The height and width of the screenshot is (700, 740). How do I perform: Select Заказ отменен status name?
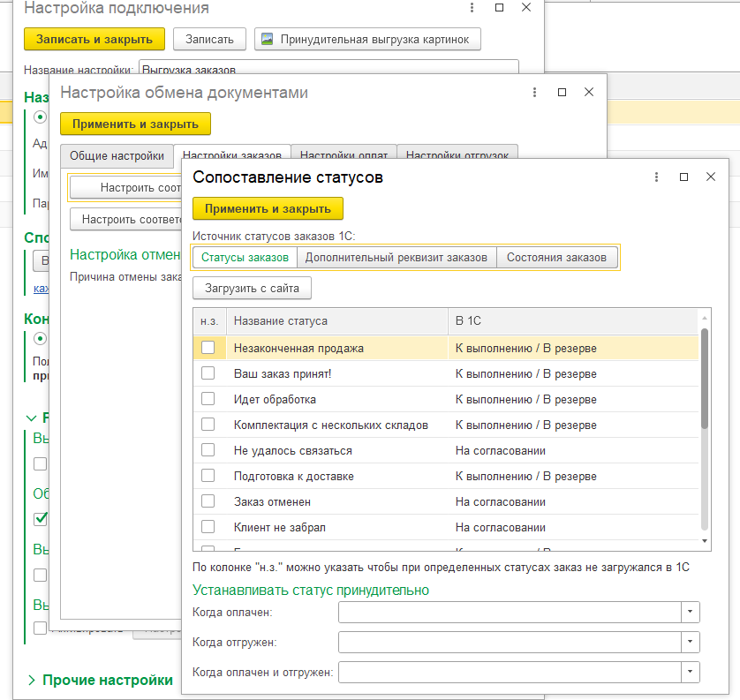point(272,501)
